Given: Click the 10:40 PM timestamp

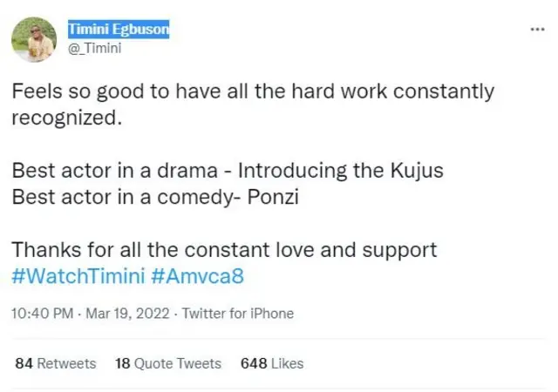Looking at the screenshot, I should (40, 314).
